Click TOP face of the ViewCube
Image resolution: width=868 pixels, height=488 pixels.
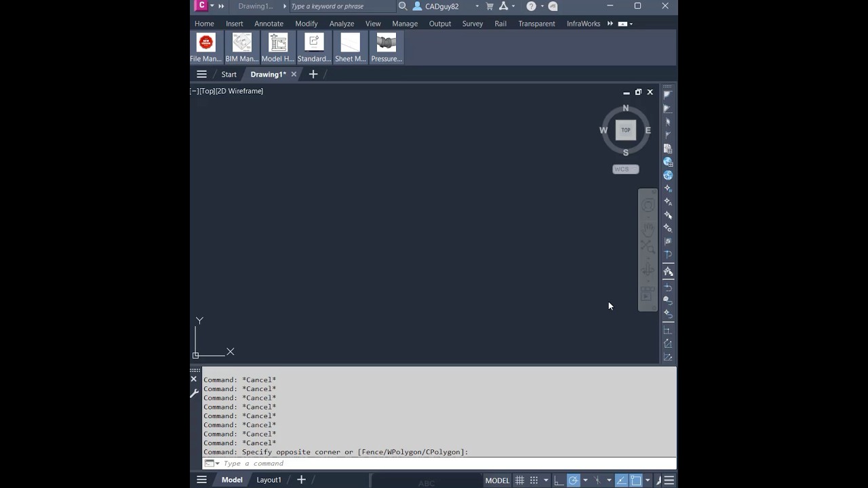pos(626,130)
